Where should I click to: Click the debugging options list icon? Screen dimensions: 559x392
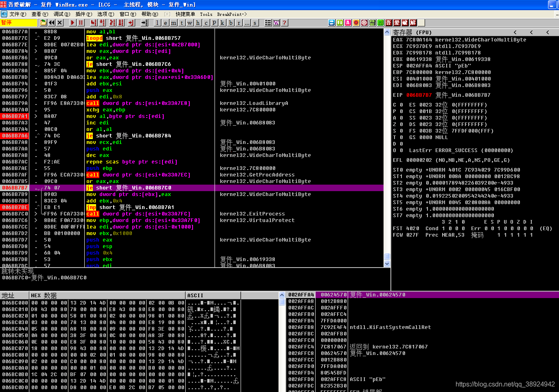[x=268, y=23]
